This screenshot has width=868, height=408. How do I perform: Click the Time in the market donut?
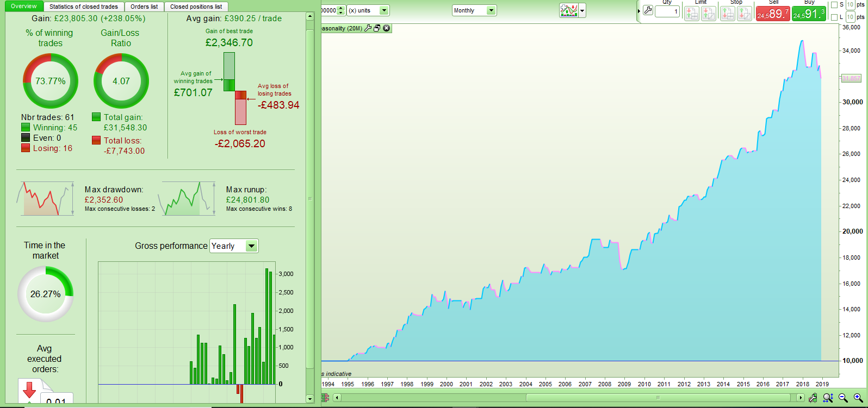[46, 294]
